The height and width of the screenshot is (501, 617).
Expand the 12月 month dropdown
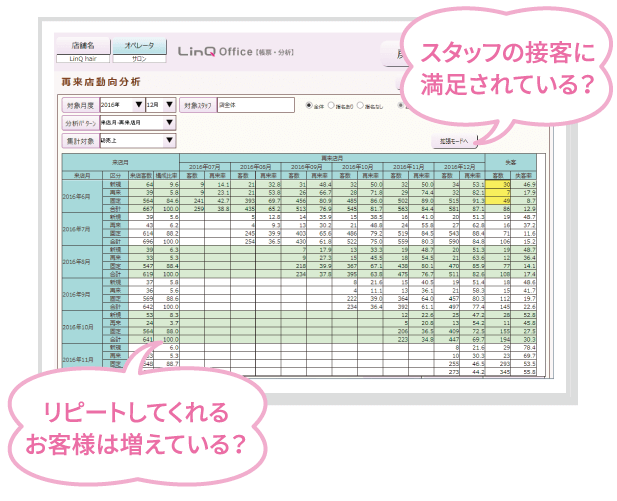point(160,104)
